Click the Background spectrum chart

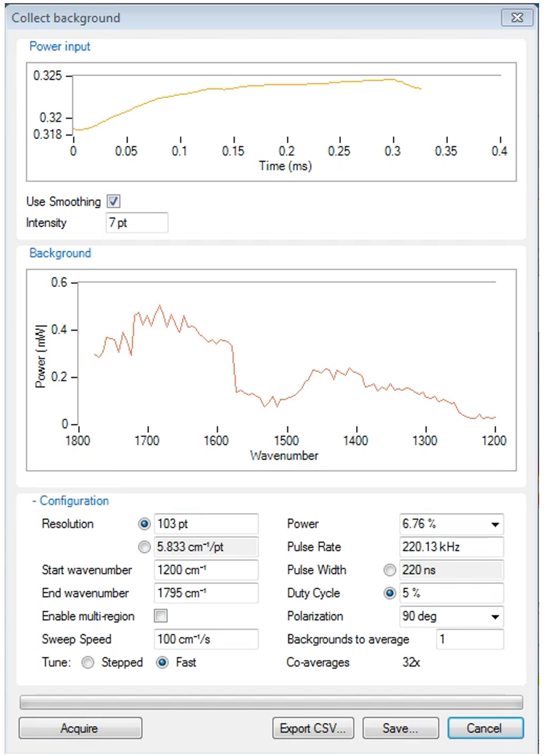click(x=271, y=370)
